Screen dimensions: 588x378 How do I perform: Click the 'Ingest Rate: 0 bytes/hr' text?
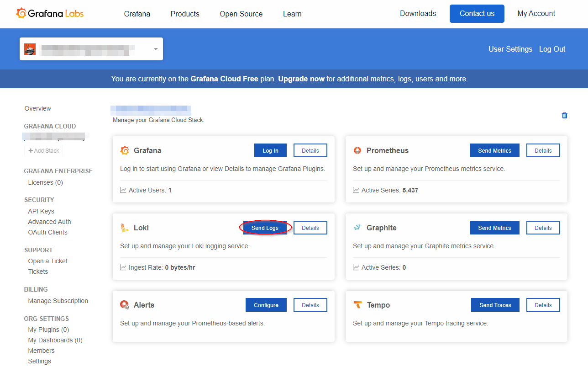click(162, 267)
